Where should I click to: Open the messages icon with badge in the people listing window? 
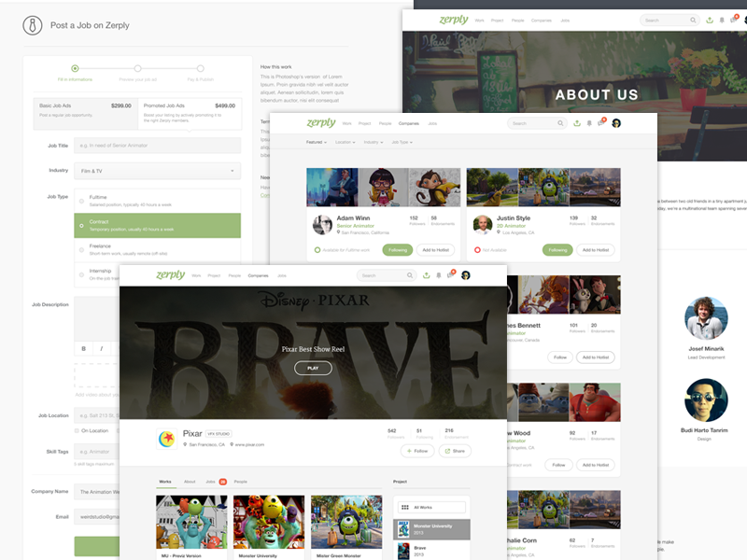point(601,122)
